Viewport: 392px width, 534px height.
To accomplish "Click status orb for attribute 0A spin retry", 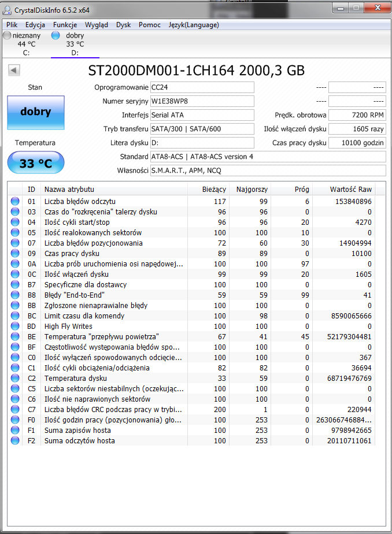I will pyautogui.click(x=15, y=264).
